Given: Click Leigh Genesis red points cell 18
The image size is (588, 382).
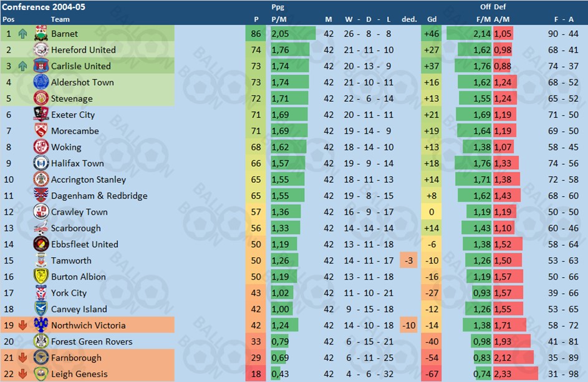Looking at the screenshot, I should [x=256, y=374].
